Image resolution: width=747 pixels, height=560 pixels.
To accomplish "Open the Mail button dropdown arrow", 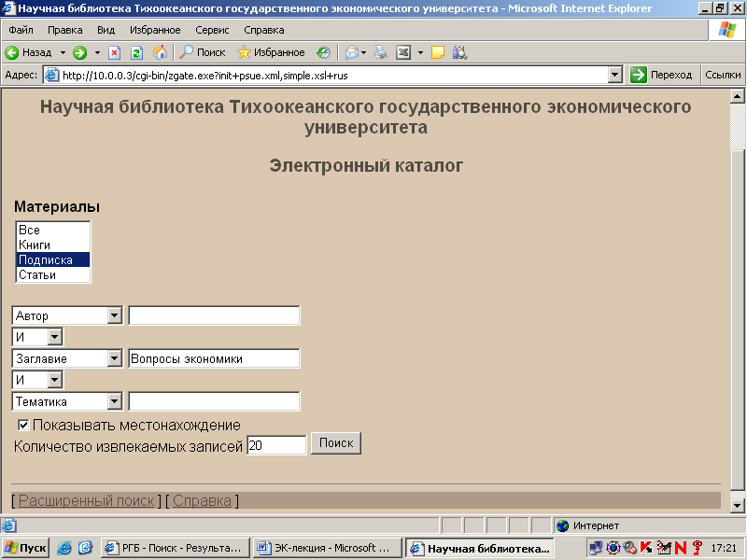I will point(364,52).
